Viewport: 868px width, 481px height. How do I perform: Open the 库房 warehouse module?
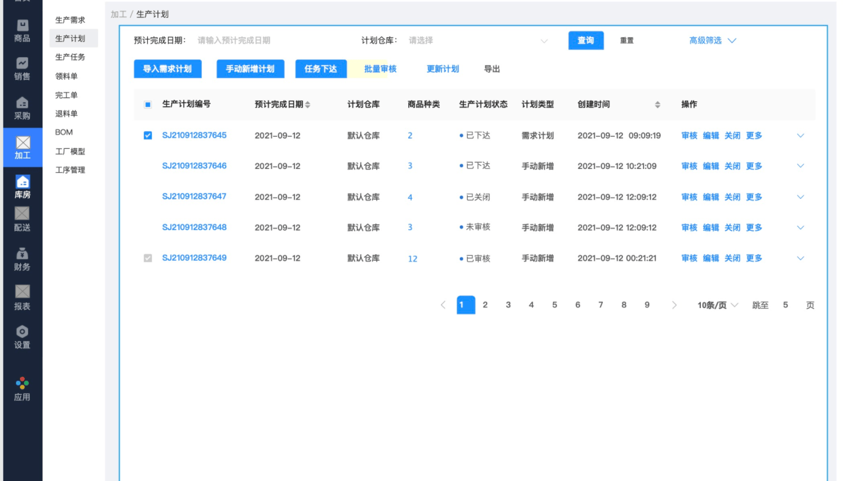[x=22, y=187]
